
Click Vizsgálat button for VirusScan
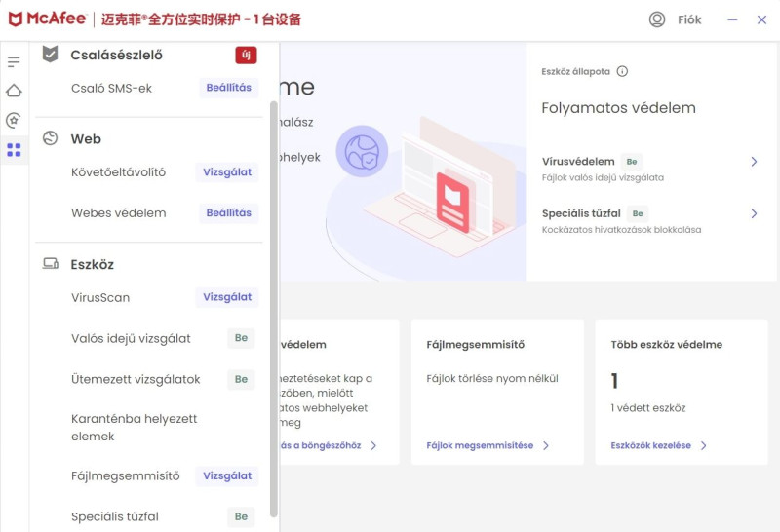tap(227, 297)
